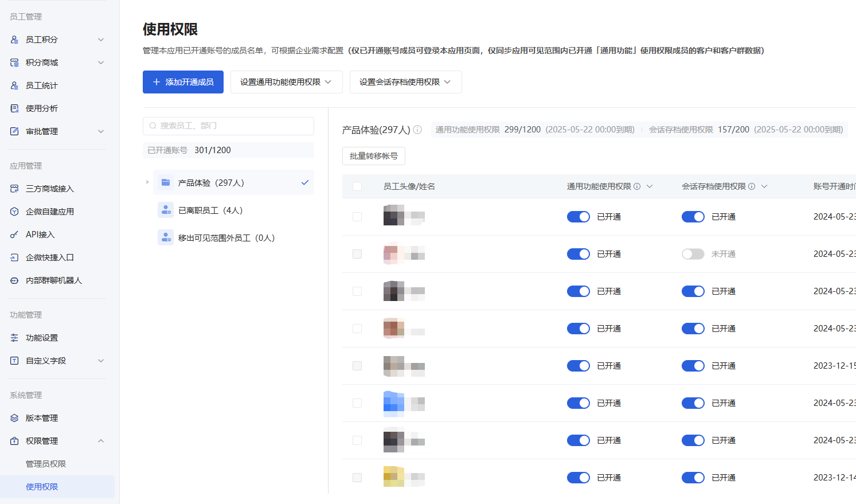The height and width of the screenshot is (504, 856).
Task: Check the checkbox in the 2023-12-14 row
Action: 357,478
